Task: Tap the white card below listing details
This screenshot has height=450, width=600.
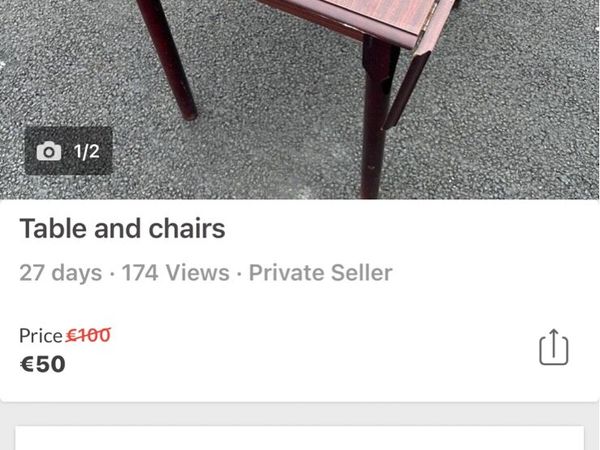Action: 300,438
